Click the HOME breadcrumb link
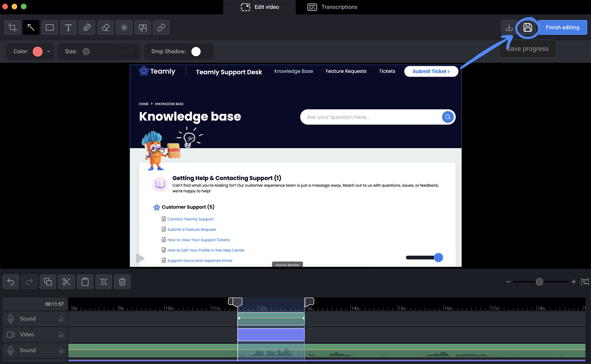The image size is (591, 364). pos(144,104)
